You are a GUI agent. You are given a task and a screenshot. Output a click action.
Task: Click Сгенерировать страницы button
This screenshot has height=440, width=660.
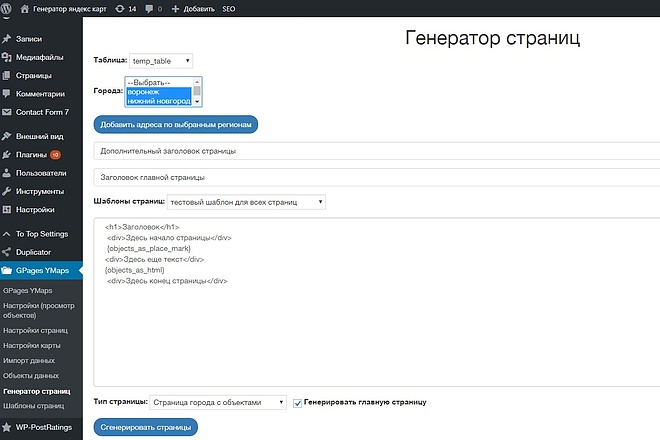(x=146, y=427)
